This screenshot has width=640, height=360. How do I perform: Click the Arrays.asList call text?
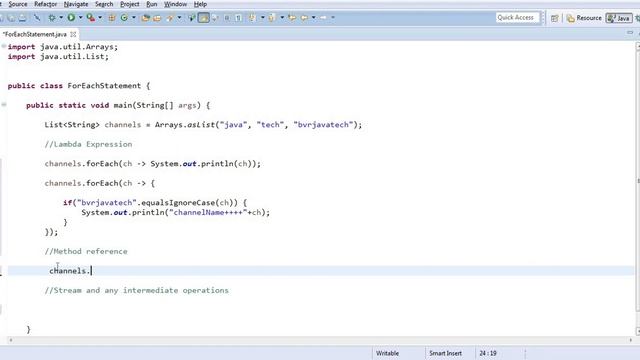click(x=185, y=125)
